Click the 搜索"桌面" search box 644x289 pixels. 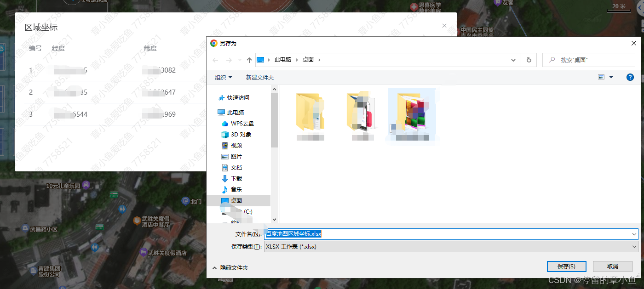click(x=589, y=60)
